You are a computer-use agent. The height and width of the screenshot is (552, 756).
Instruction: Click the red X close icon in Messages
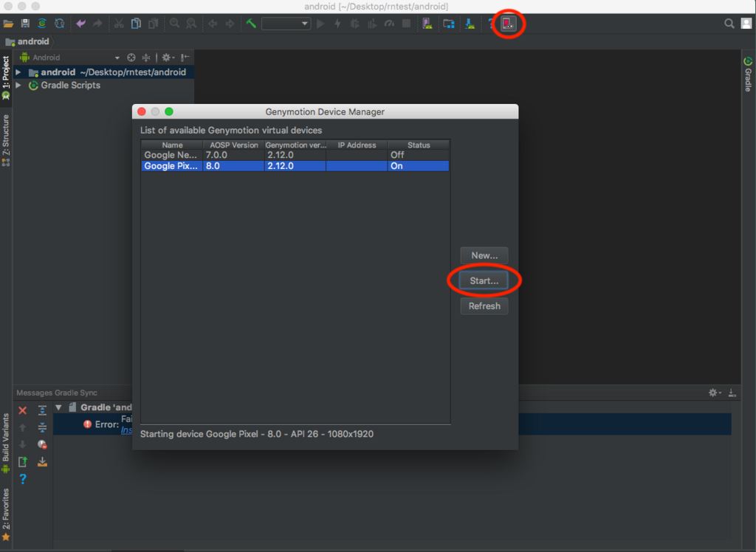pos(23,410)
